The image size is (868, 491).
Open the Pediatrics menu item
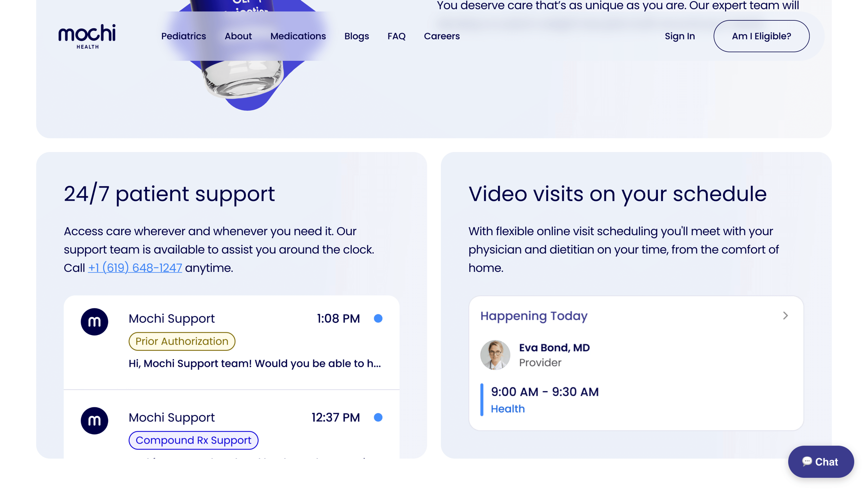184,36
